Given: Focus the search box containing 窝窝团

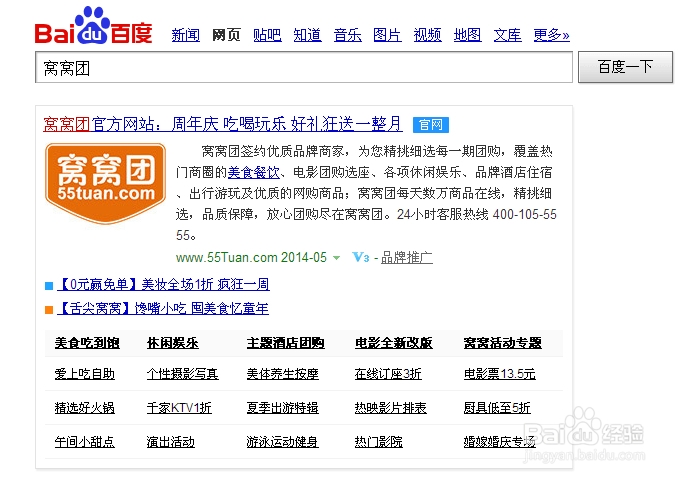Looking at the screenshot, I should click(304, 67).
